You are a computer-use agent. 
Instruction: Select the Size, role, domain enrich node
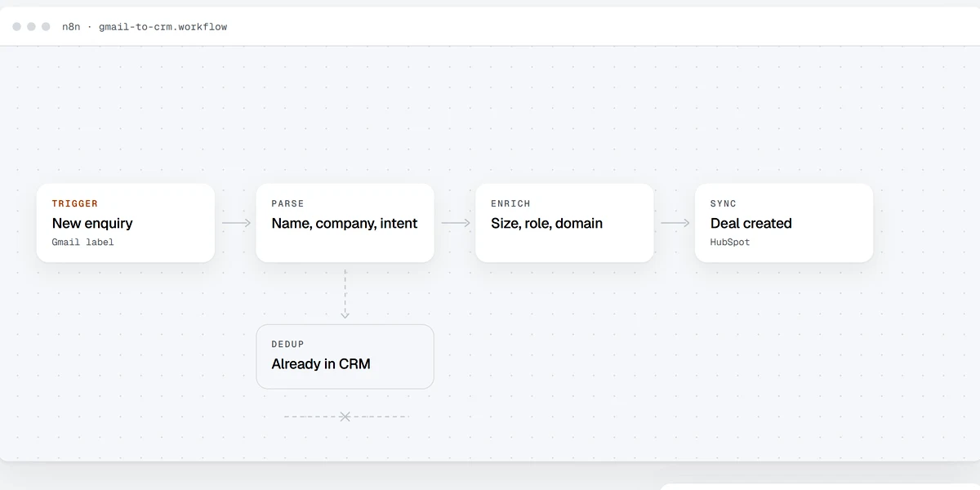coord(564,223)
